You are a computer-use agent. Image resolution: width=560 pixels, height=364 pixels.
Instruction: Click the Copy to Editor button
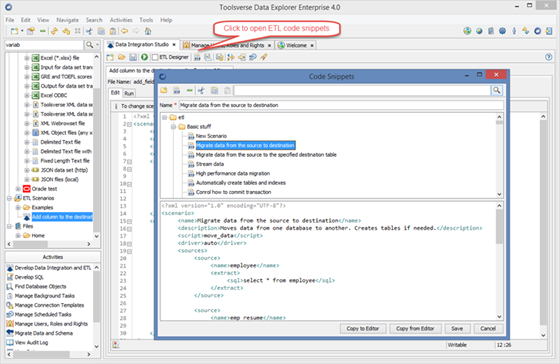[362, 329]
